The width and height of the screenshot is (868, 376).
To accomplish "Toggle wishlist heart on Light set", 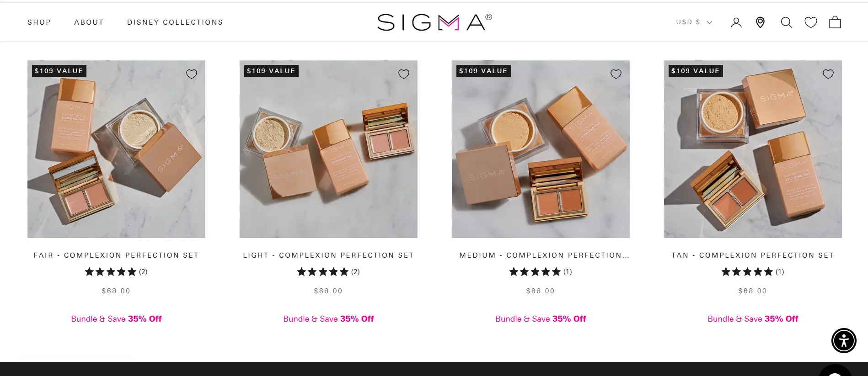I will (404, 74).
